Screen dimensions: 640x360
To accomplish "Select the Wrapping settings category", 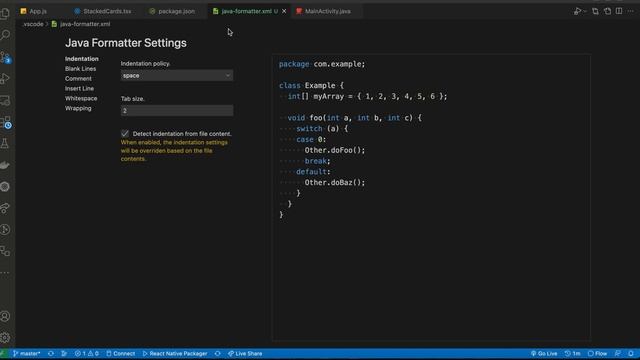I will coord(78,108).
